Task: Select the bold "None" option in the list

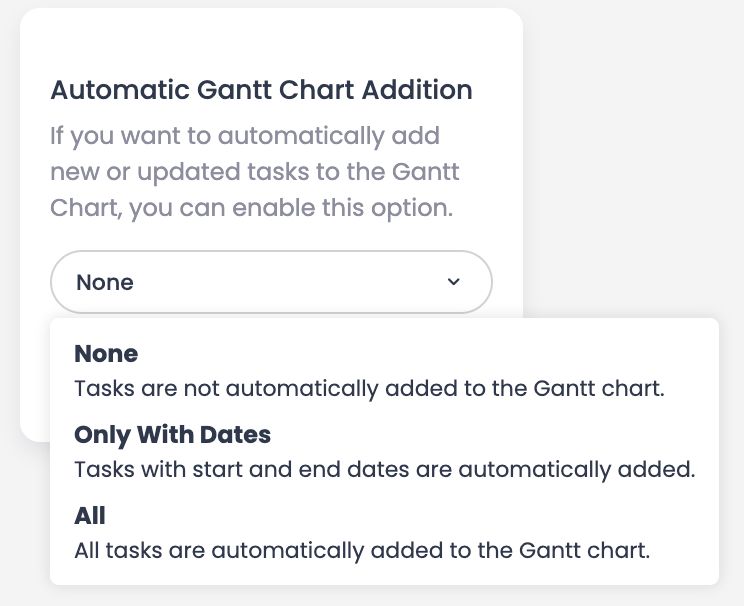Action: [106, 354]
